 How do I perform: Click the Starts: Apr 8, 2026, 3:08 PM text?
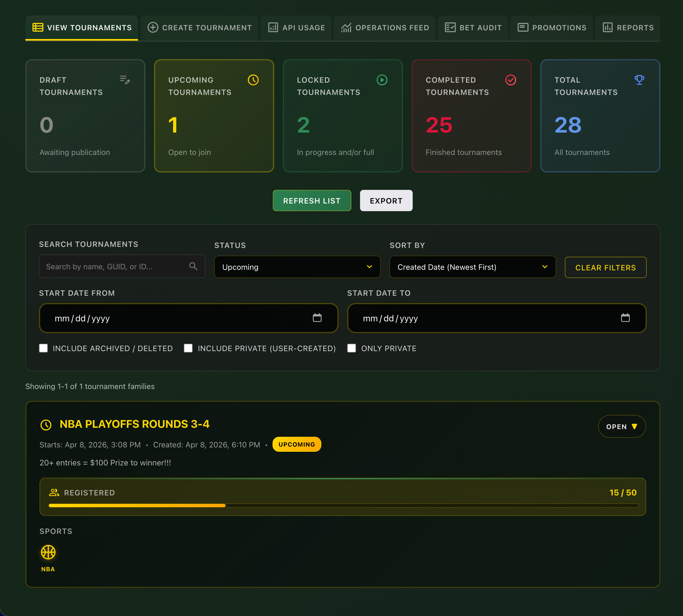coord(90,445)
